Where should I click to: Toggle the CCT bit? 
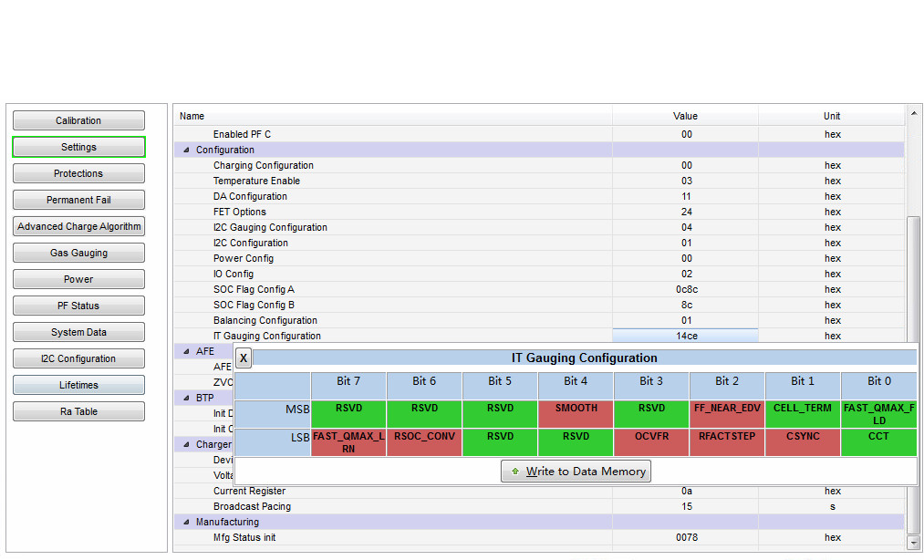tap(878, 442)
